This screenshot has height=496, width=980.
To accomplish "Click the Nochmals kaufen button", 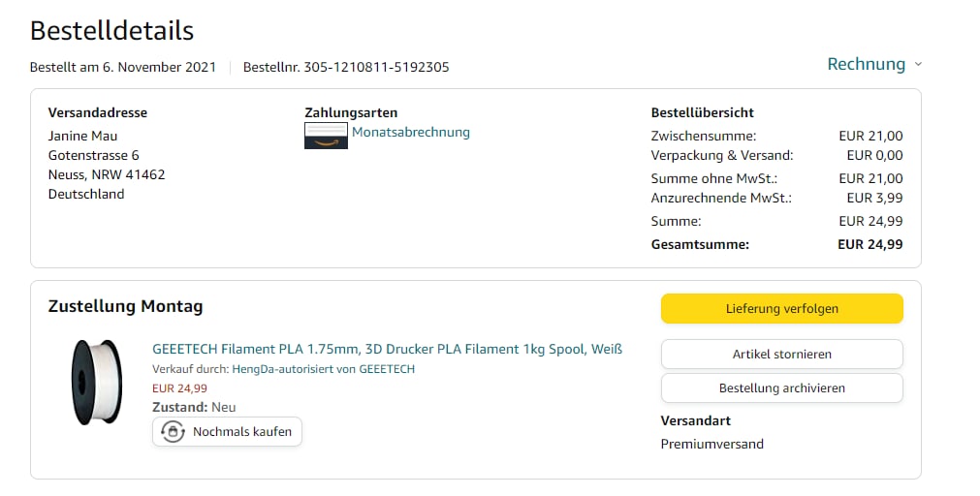I will 228,432.
